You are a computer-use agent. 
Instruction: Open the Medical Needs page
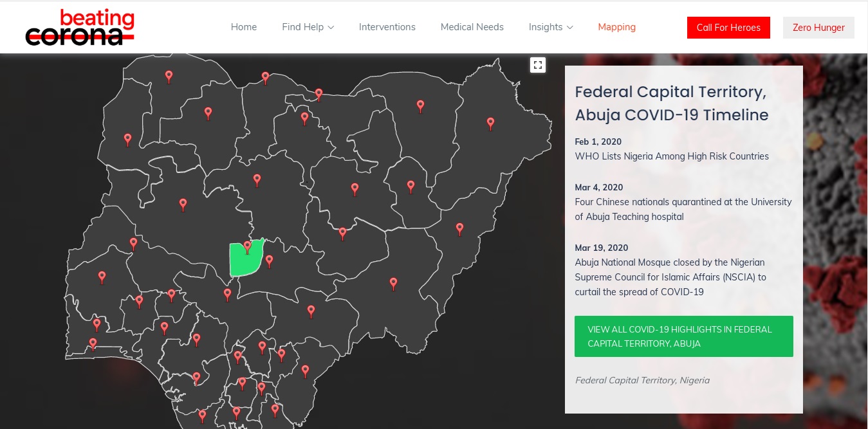[472, 27]
